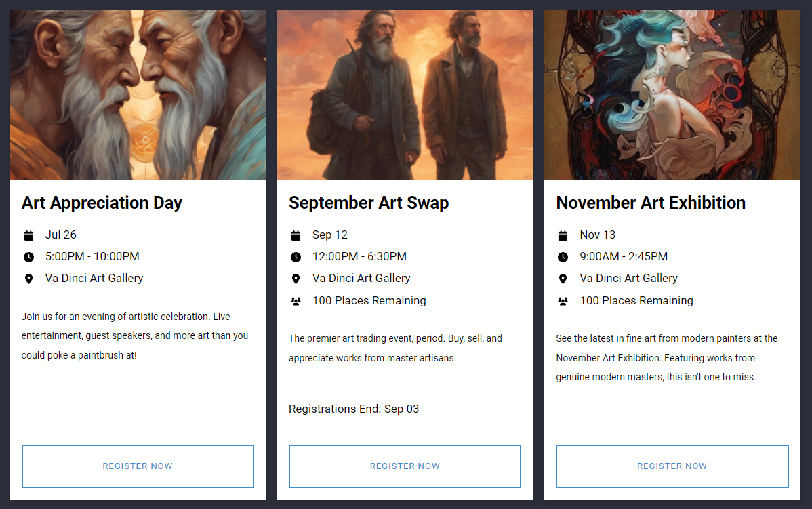This screenshot has height=509, width=812.
Task: Click the clock icon beside 12:00PM - 6:30PM
Action: click(x=296, y=257)
